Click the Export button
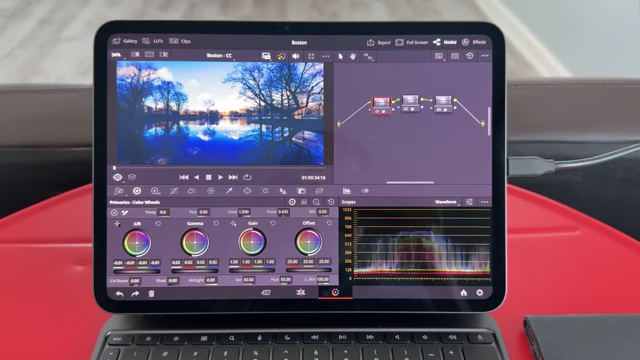This screenshot has height=360, width=640. pyautogui.click(x=379, y=42)
